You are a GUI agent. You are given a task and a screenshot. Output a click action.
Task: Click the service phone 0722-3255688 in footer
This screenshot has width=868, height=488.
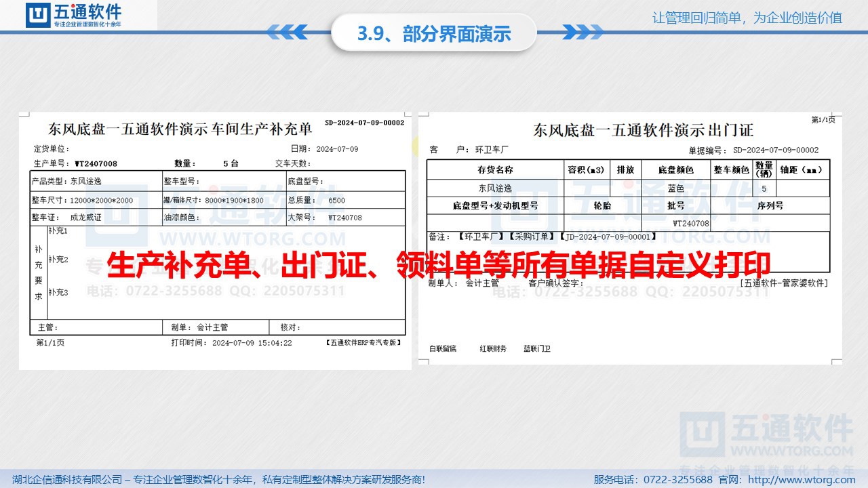coord(677,479)
